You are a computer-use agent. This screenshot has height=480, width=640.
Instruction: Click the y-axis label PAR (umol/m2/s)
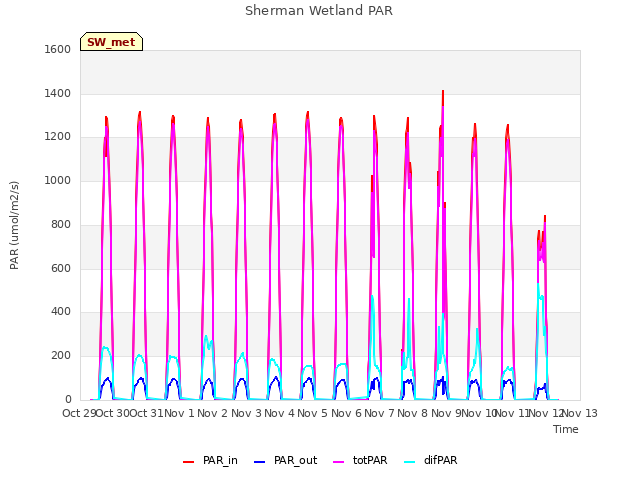(x=14, y=225)
